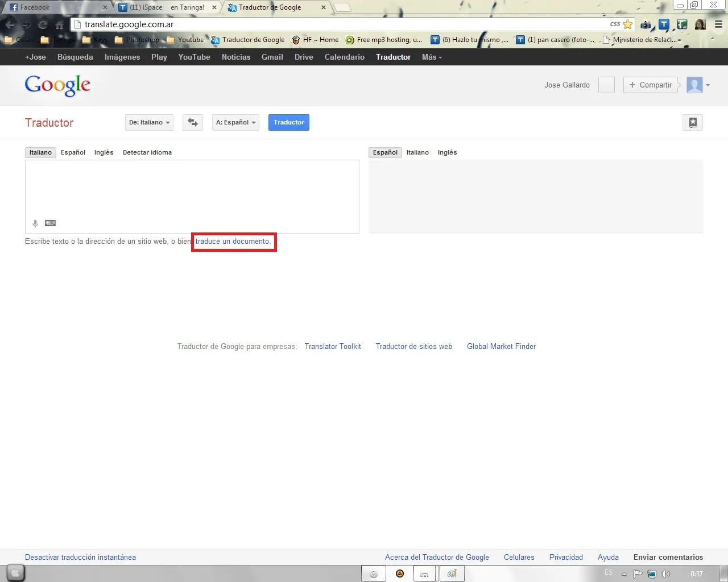Open the Traductor de sitios web link
Viewport: 728px width, 582px height.
(x=414, y=347)
